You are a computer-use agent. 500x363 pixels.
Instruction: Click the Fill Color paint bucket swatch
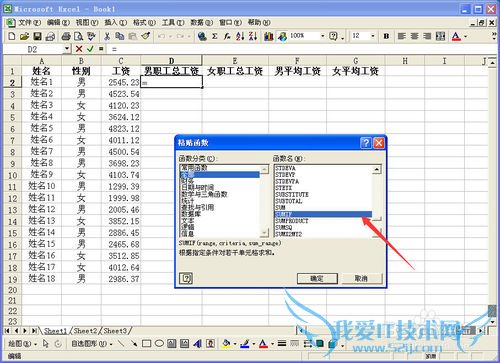(x=226, y=343)
